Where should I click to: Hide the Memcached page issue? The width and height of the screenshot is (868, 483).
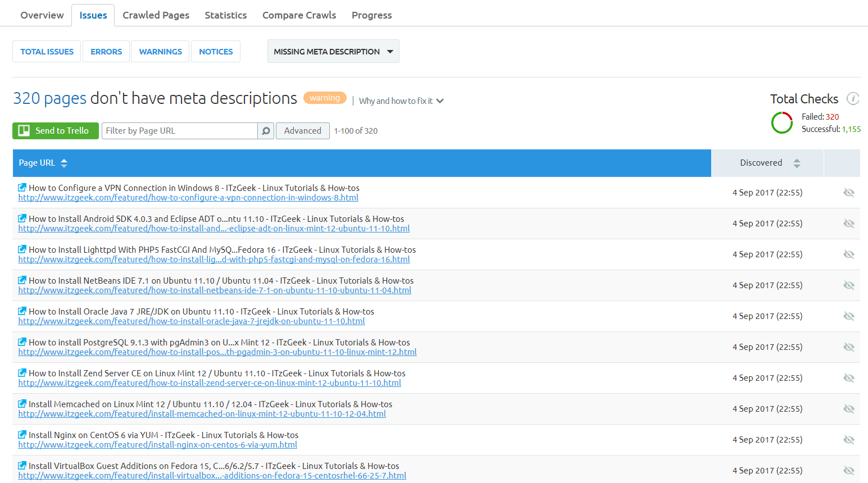tap(849, 409)
